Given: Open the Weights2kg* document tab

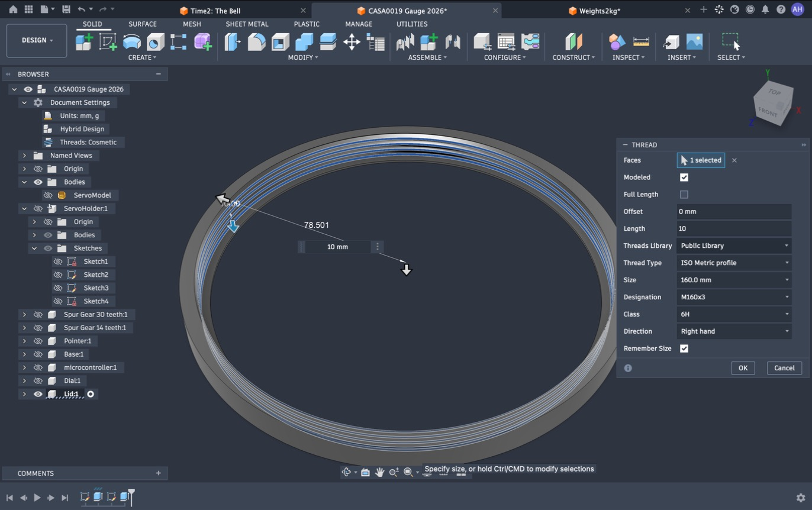Looking at the screenshot, I should [x=600, y=11].
